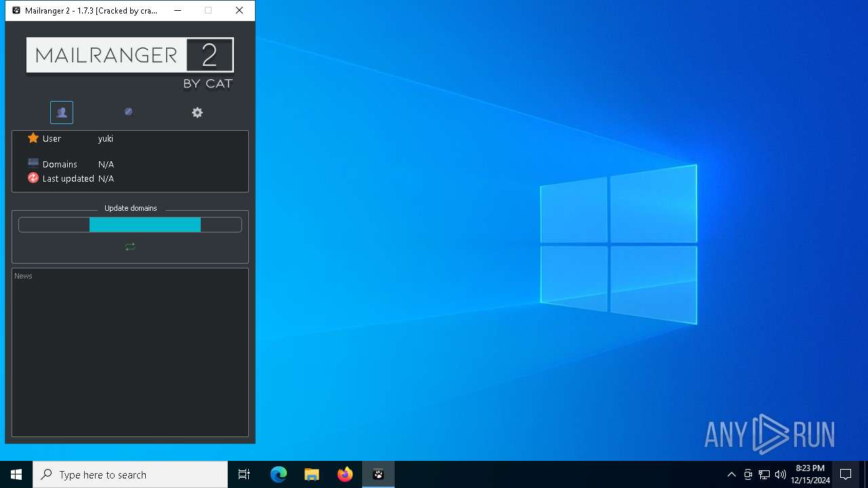Open the settings gear tab

pyautogui.click(x=197, y=113)
